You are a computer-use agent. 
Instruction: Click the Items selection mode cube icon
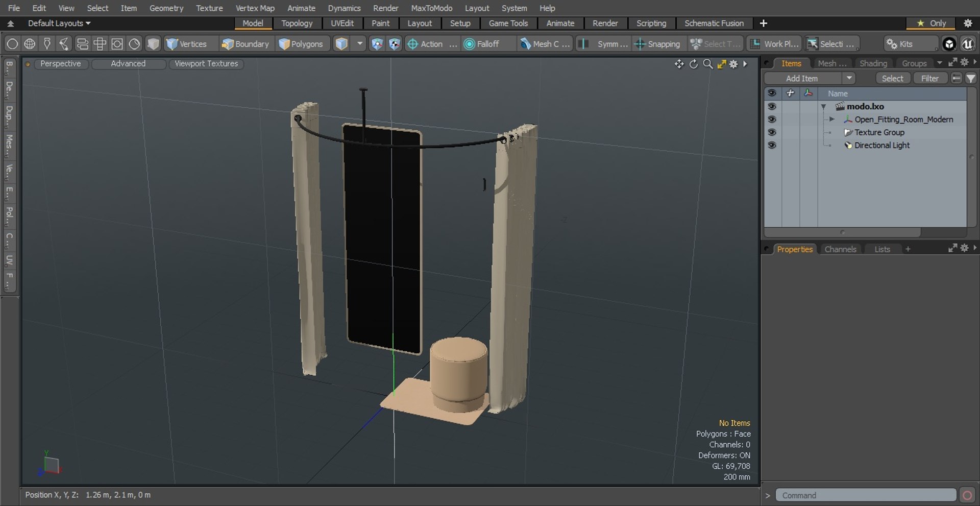point(341,44)
